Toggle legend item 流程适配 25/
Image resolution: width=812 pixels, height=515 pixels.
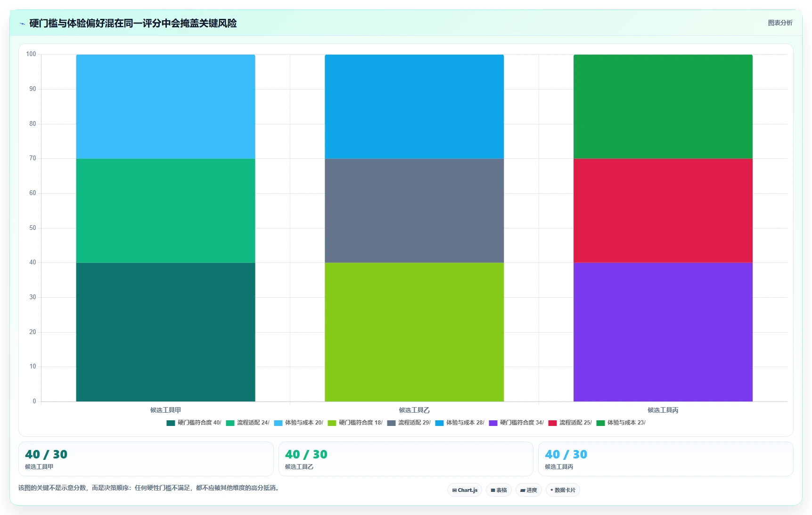click(570, 423)
